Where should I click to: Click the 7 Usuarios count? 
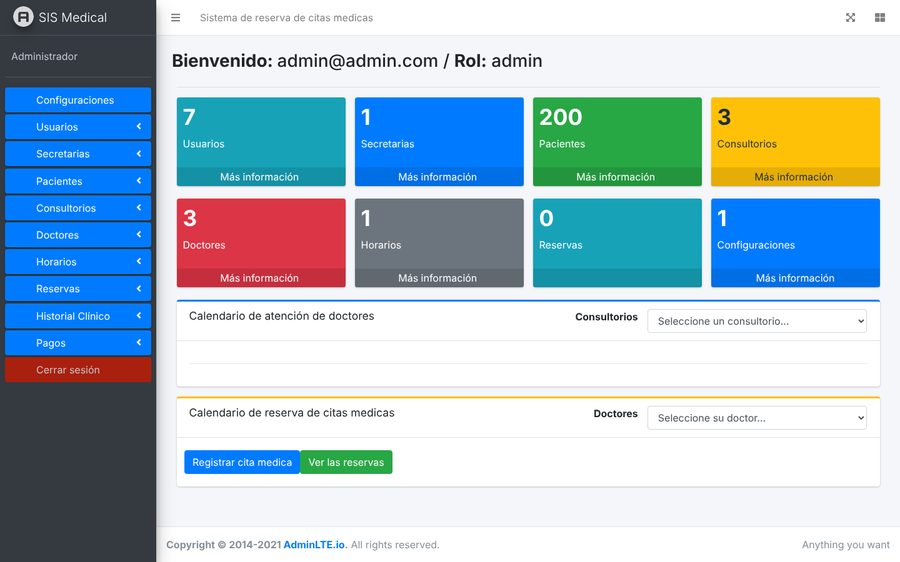click(189, 117)
